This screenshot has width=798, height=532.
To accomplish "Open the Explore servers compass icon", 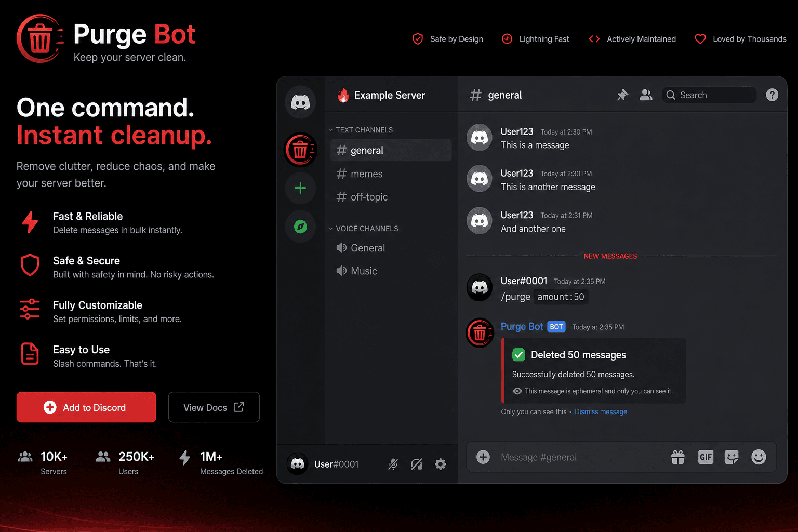I will coord(300,227).
